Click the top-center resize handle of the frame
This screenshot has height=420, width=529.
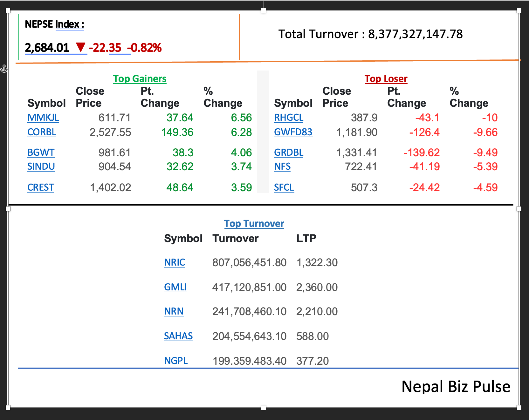(263, 11)
